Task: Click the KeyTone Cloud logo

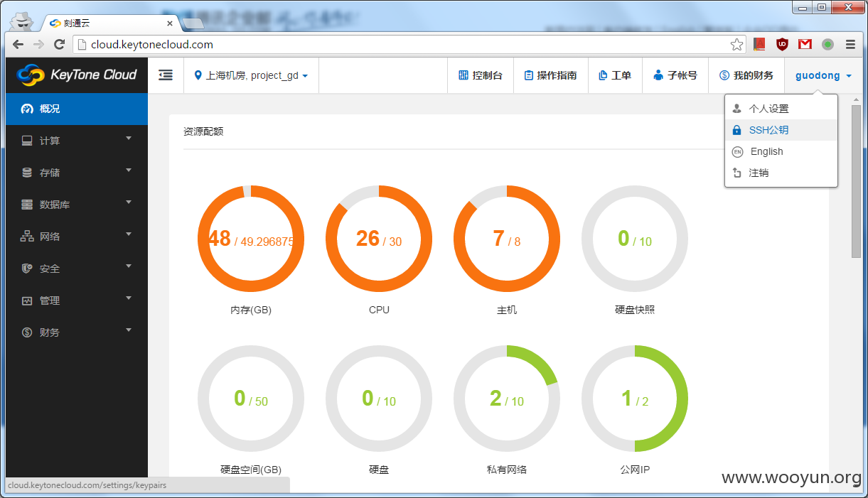Action: pyautogui.click(x=76, y=75)
